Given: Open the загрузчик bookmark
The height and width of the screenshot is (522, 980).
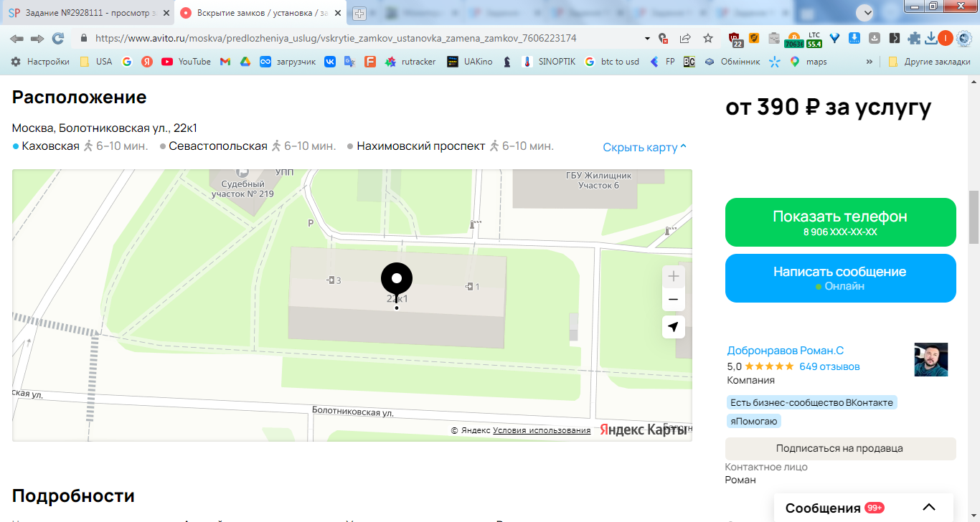Looking at the screenshot, I should tap(288, 62).
